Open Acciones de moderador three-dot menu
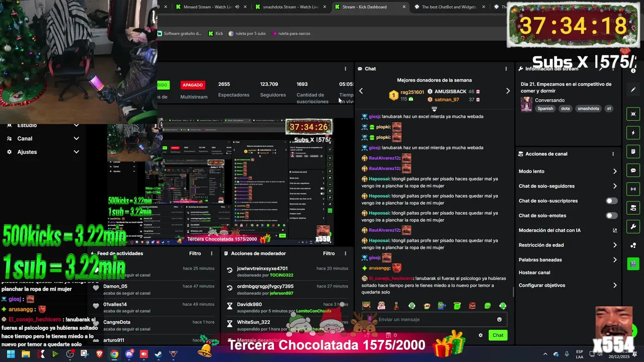 [x=345, y=253]
